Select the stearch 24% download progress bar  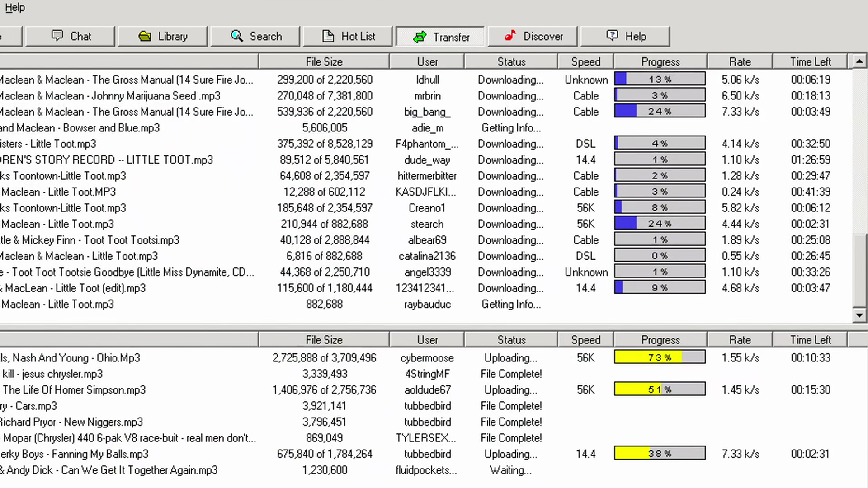click(x=660, y=224)
